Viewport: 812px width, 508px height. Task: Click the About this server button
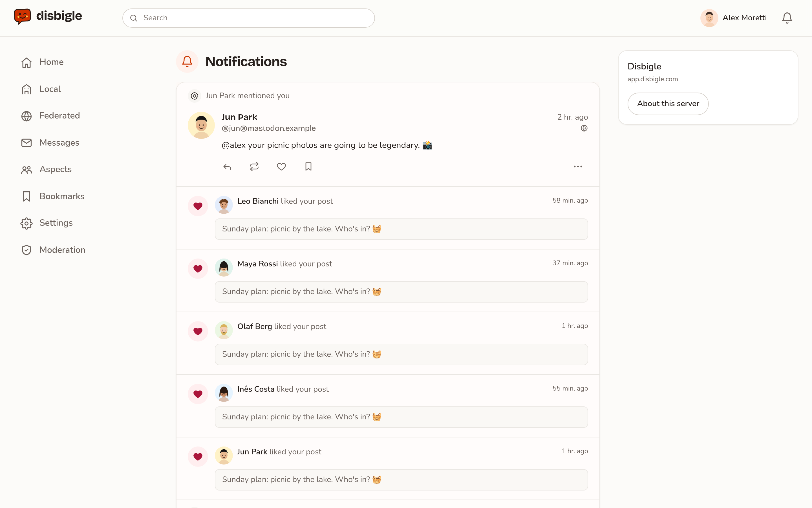pyautogui.click(x=668, y=104)
